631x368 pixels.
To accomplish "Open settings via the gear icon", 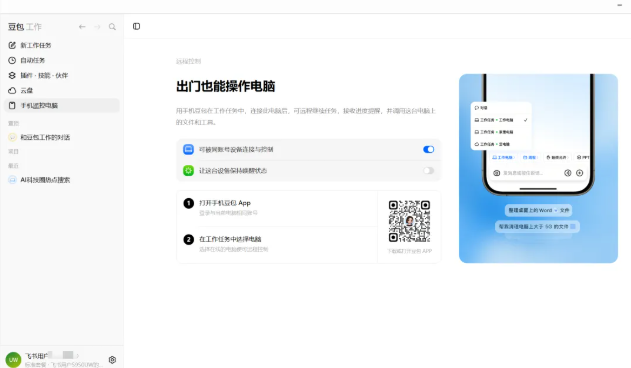I will [112, 360].
